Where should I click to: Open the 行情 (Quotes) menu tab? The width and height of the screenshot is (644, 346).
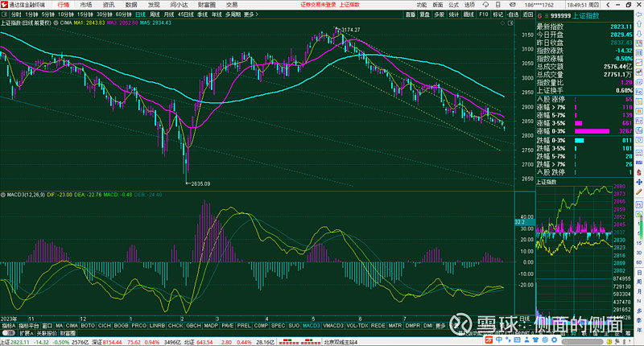pyautogui.click(x=64, y=5)
